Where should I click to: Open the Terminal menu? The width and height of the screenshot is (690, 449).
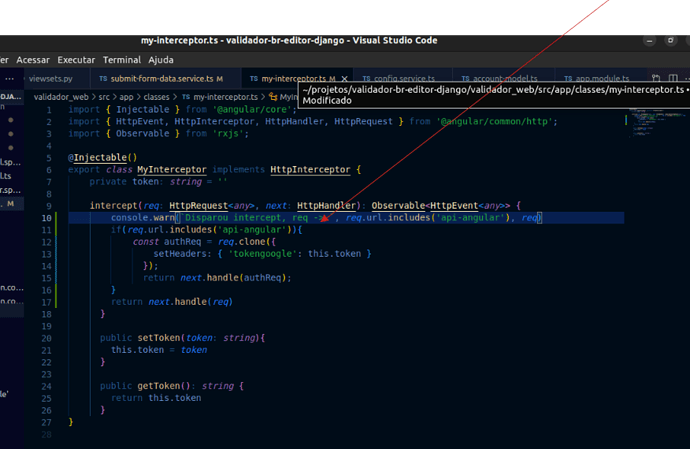[122, 60]
